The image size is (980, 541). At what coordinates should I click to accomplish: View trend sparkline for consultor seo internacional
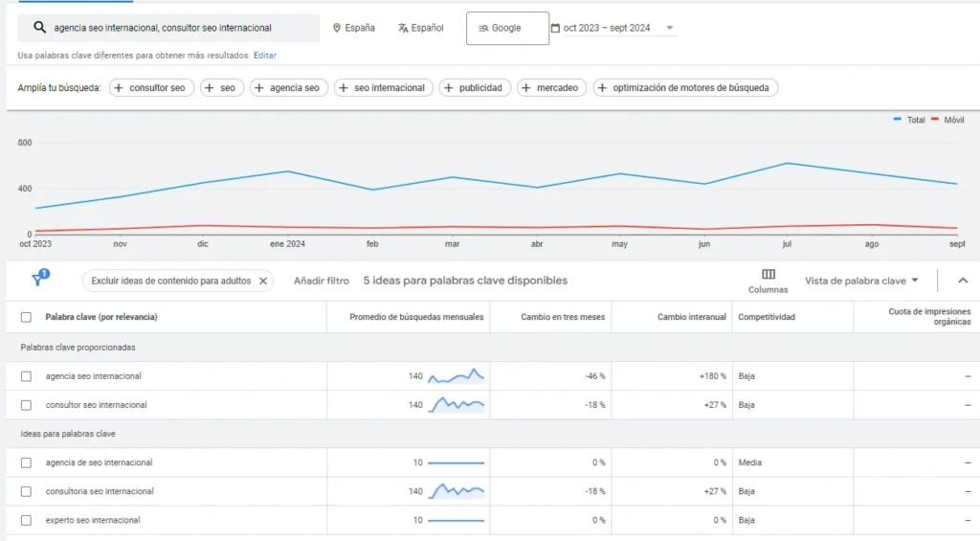pyautogui.click(x=457, y=405)
